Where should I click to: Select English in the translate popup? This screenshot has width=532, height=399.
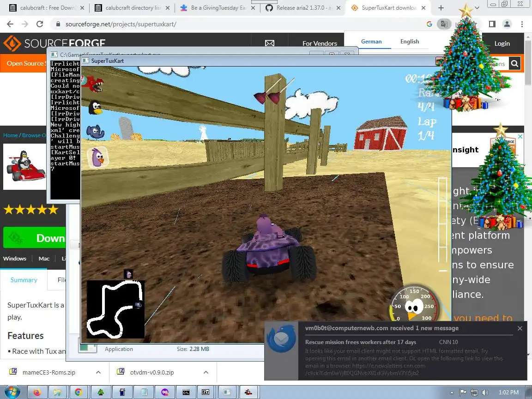(410, 42)
